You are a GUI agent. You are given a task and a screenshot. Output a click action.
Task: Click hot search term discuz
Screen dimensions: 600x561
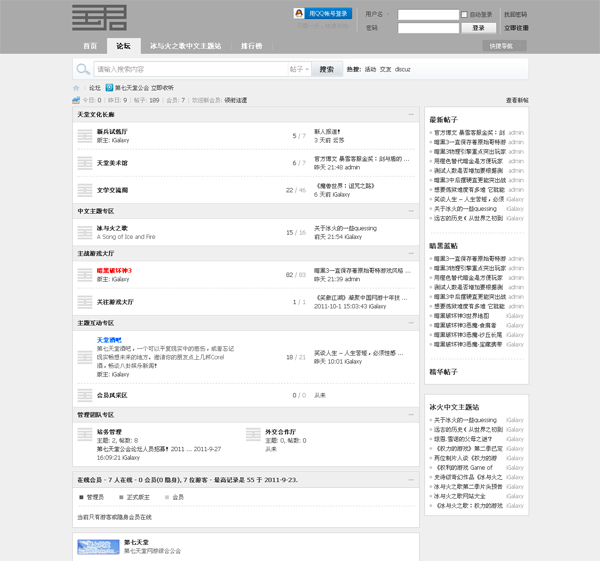point(403,69)
